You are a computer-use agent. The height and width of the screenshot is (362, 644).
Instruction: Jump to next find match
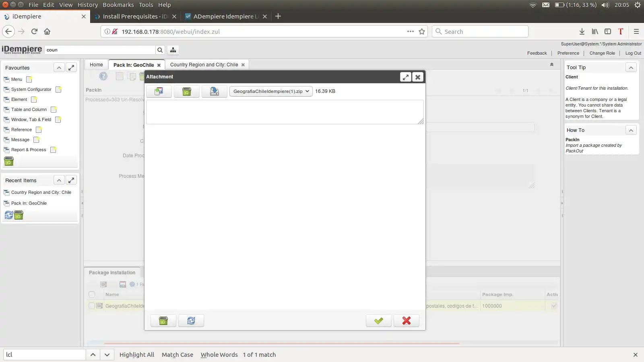click(x=107, y=355)
